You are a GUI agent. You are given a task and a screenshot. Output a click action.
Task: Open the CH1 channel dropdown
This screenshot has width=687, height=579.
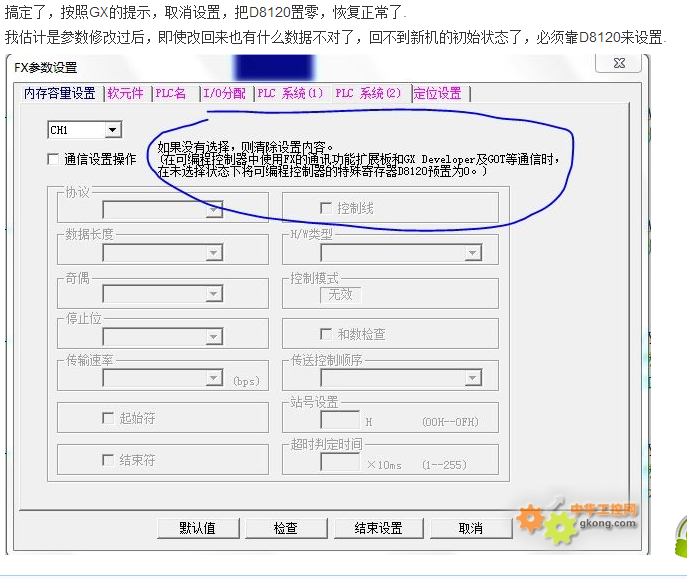(x=112, y=130)
